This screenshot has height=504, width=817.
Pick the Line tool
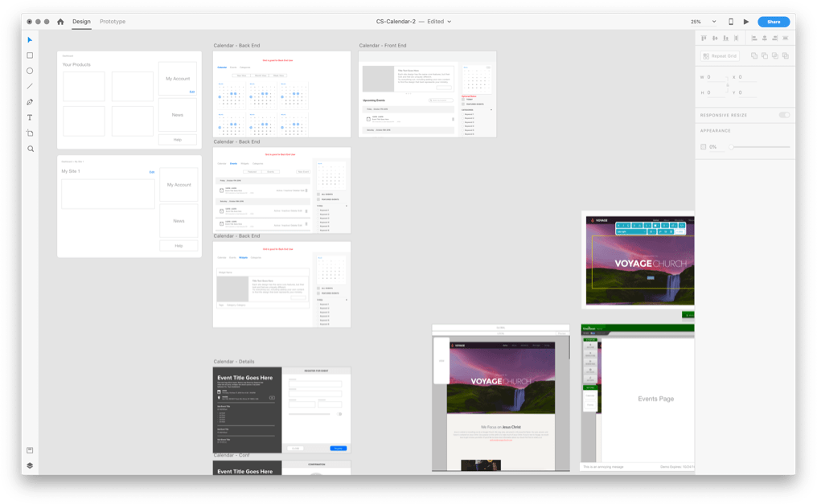(x=31, y=87)
